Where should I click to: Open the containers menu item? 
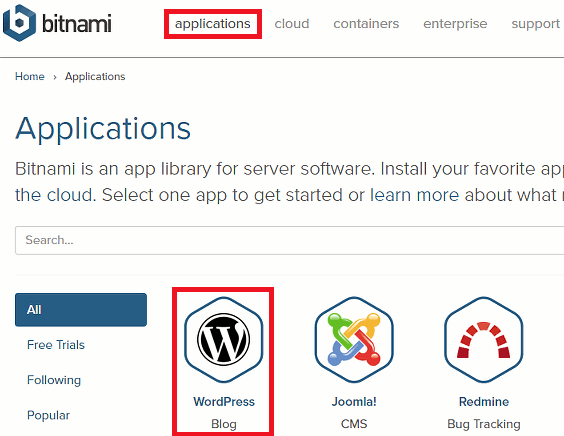[x=366, y=24]
